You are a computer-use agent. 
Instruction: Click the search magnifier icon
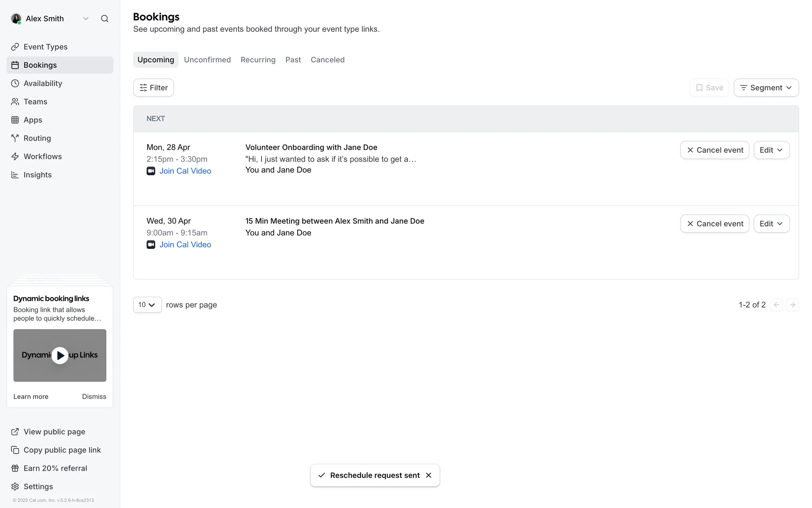[x=104, y=19]
